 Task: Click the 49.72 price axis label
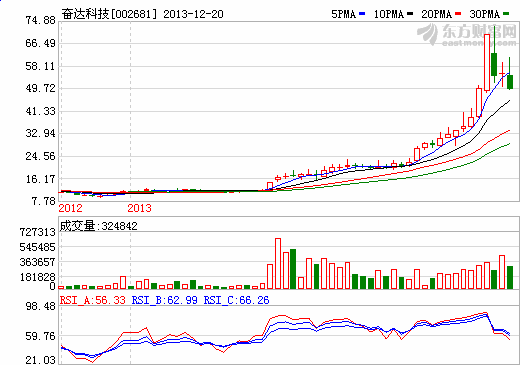point(41,88)
